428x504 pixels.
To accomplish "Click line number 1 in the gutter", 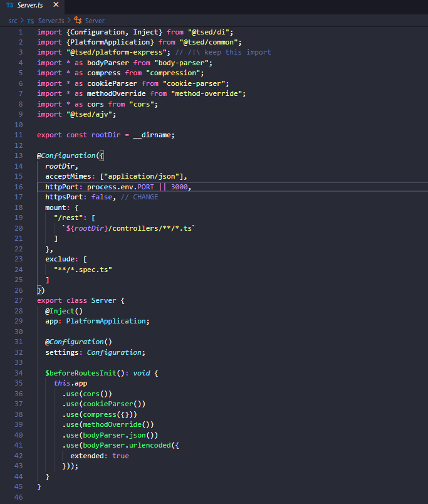I will coord(21,32).
